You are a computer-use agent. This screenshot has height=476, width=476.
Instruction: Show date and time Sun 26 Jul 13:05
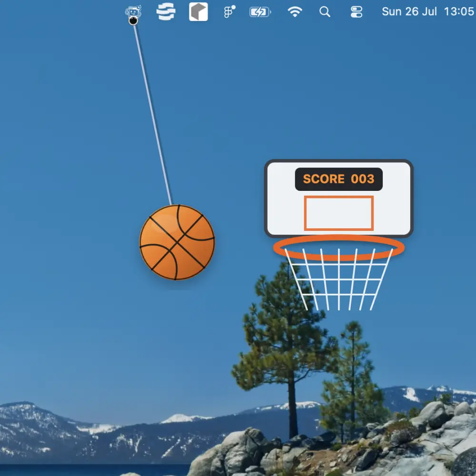coord(428,11)
